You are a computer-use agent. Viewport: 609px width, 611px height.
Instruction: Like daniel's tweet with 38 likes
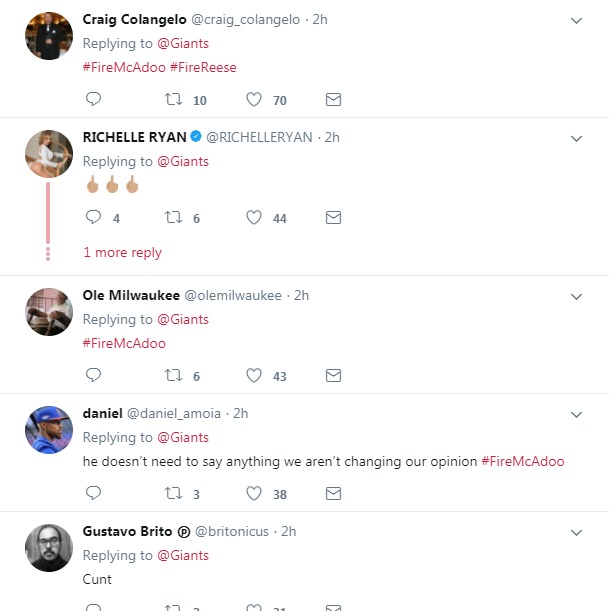[254, 494]
